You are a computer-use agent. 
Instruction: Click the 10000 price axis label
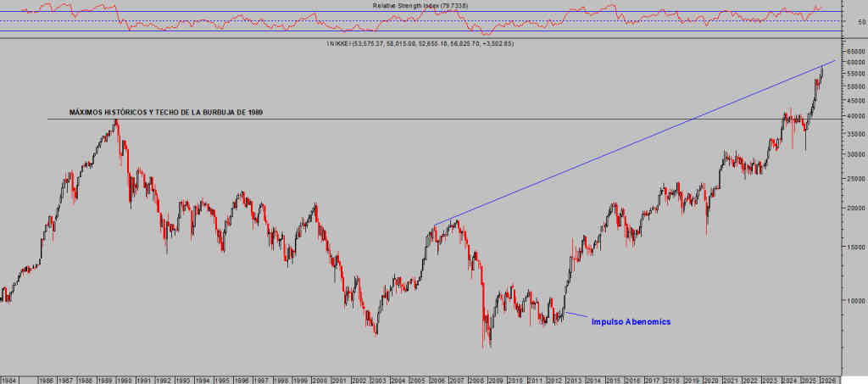[854, 300]
